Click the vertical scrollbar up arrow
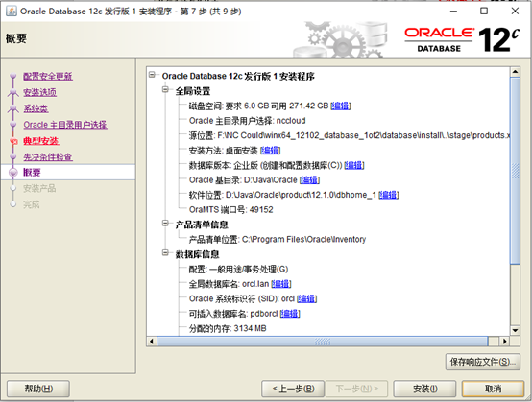The width and height of the screenshot is (532, 402). click(515, 72)
